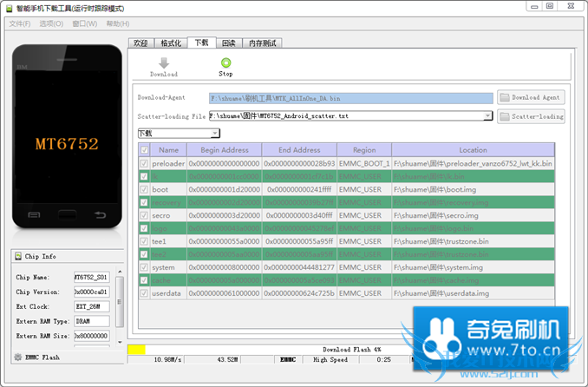Click the folder icon on Scatter-loading button

pyautogui.click(x=505, y=115)
